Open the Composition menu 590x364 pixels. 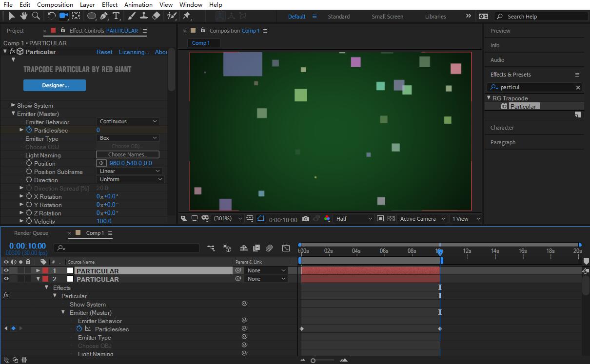click(55, 4)
